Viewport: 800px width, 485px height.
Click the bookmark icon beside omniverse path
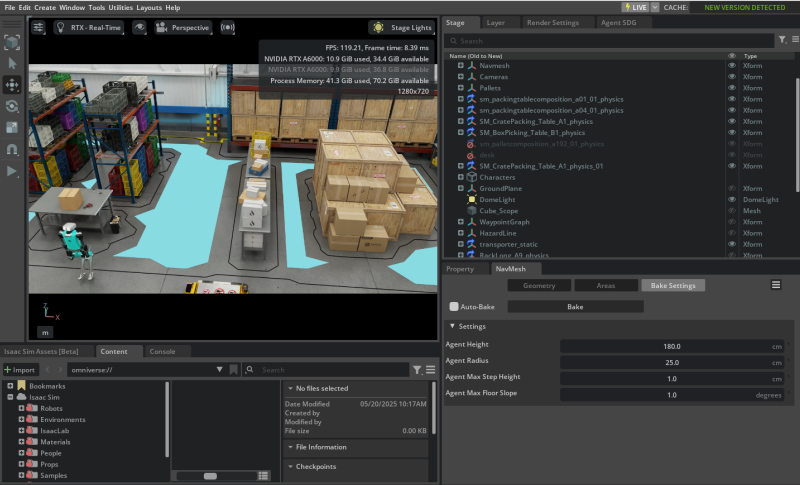[x=233, y=370]
